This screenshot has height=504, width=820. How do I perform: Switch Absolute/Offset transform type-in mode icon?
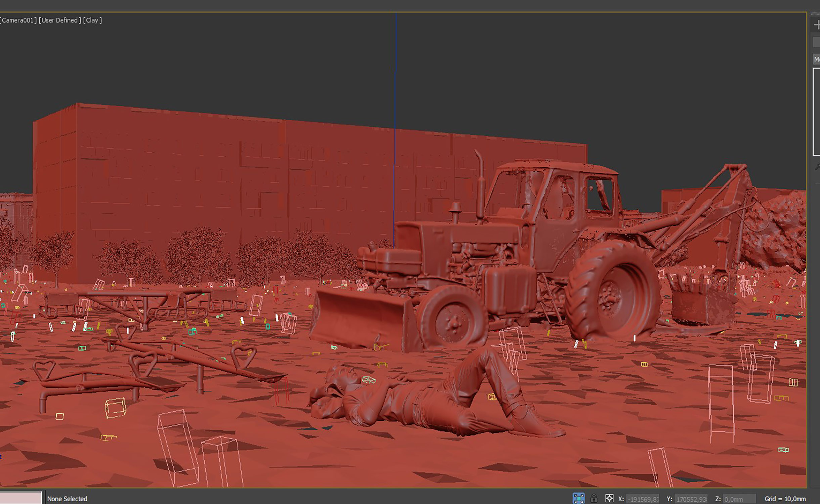609,499
